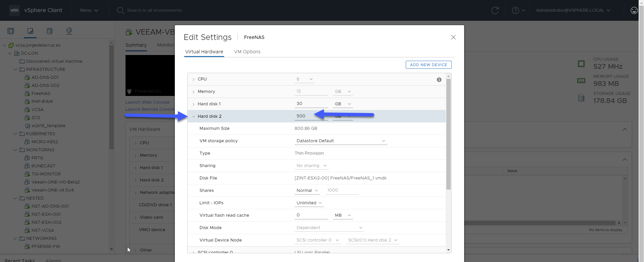644x262 pixels.
Task: Click the Hard disk 2 size field
Action: coord(311,116)
